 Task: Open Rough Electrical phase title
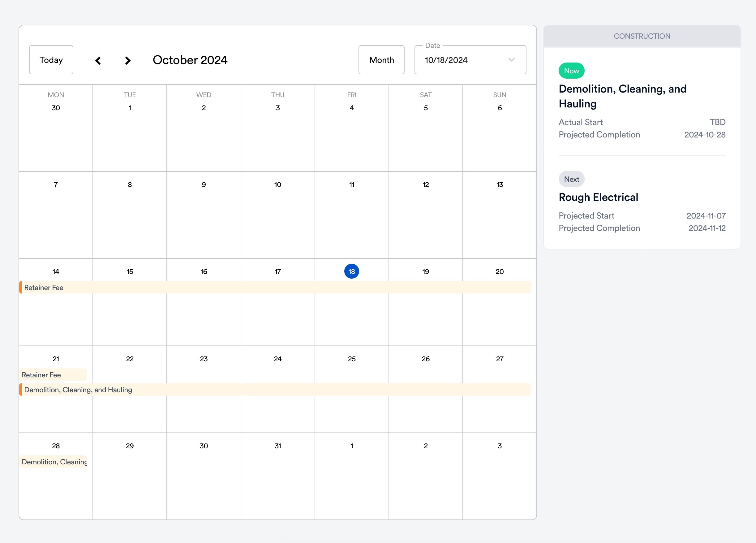(598, 197)
